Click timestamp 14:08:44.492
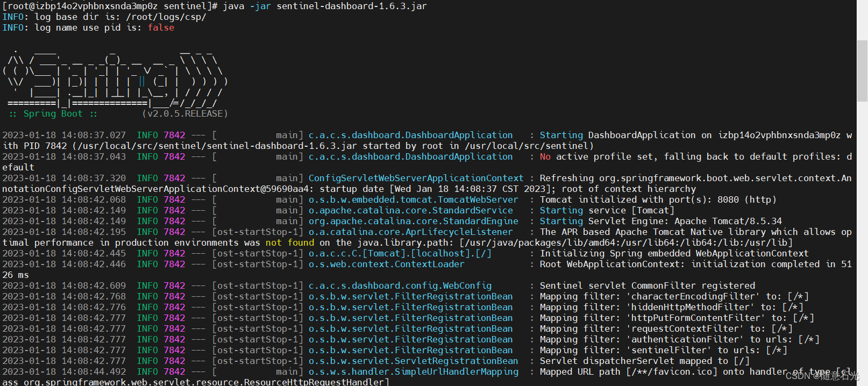Image resolution: width=868 pixels, height=386 pixels. [94, 371]
